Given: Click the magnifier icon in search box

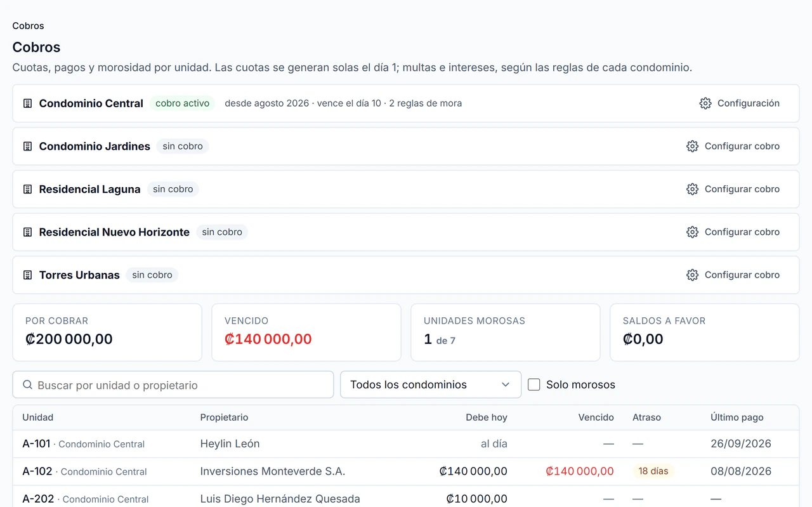Looking at the screenshot, I should [27, 385].
